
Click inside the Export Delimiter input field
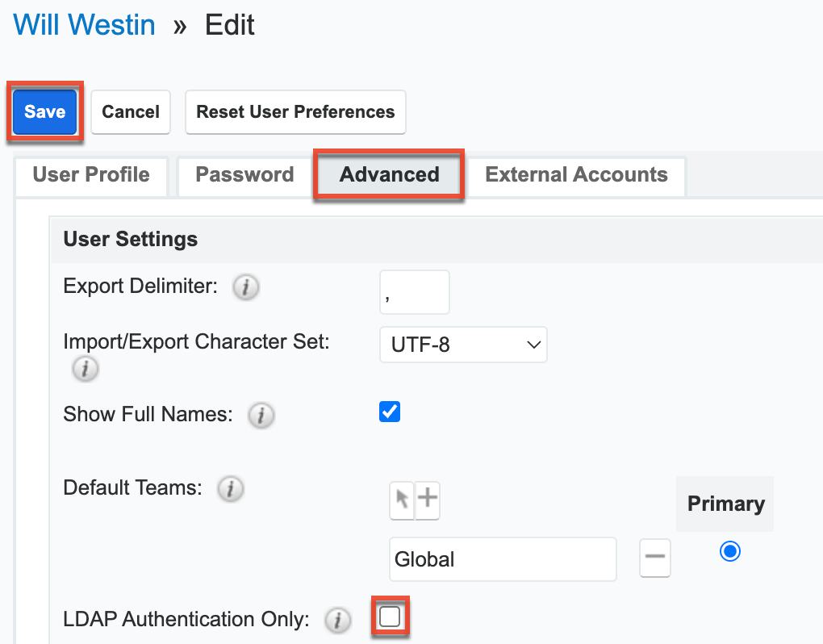(x=414, y=292)
